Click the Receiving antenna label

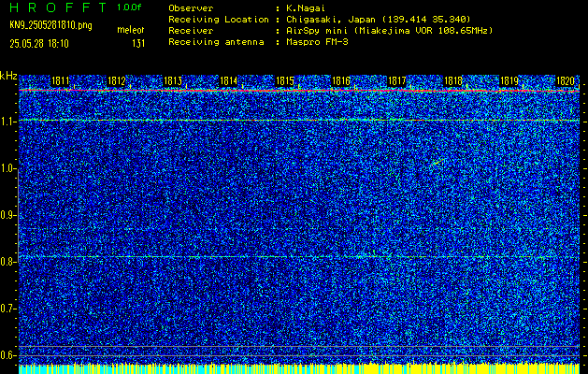(216, 42)
